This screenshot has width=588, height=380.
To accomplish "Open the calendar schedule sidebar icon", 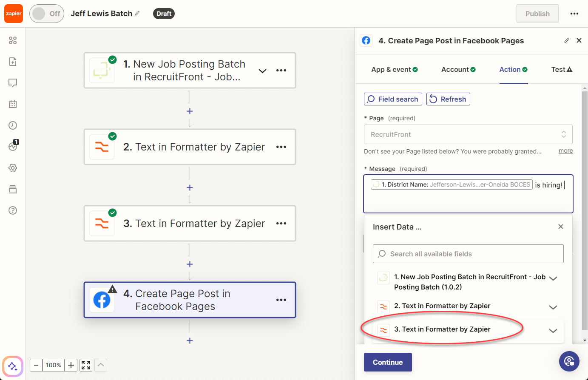I will pyautogui.click(x=13, y=104).
